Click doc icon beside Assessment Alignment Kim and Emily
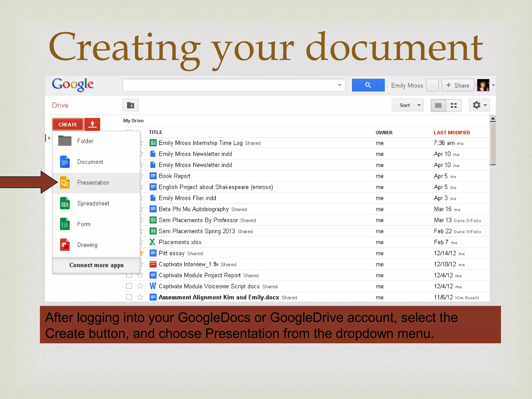This screenshot has height=399, width=532. pyautogui.click(x=153, y=297)
